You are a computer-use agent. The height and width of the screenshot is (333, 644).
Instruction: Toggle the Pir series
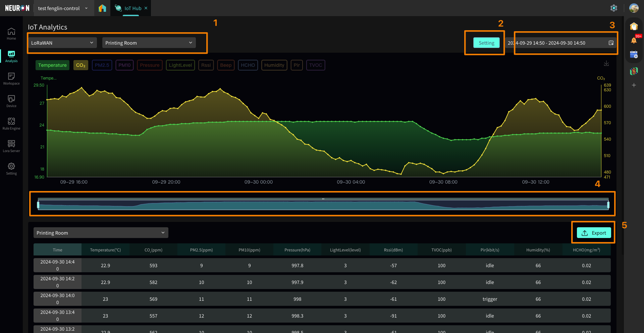[297, 65]
